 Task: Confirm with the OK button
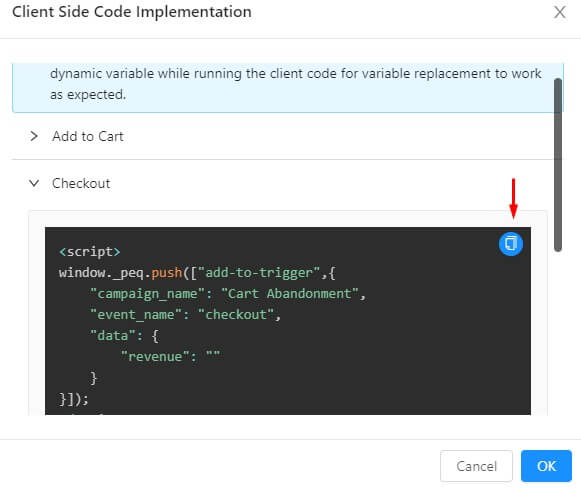click(x=546, y=466)
